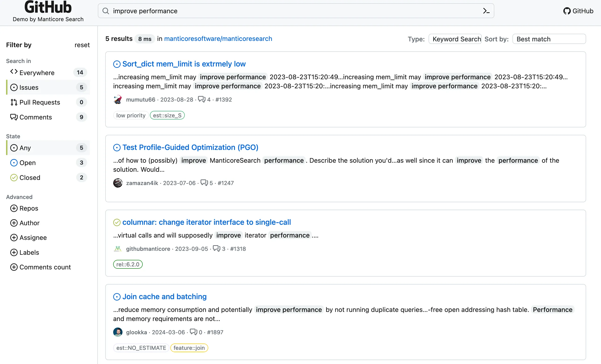Select the Any state filter
The width and height of the screenshot is (601, 364).
(x=25, y=148)
